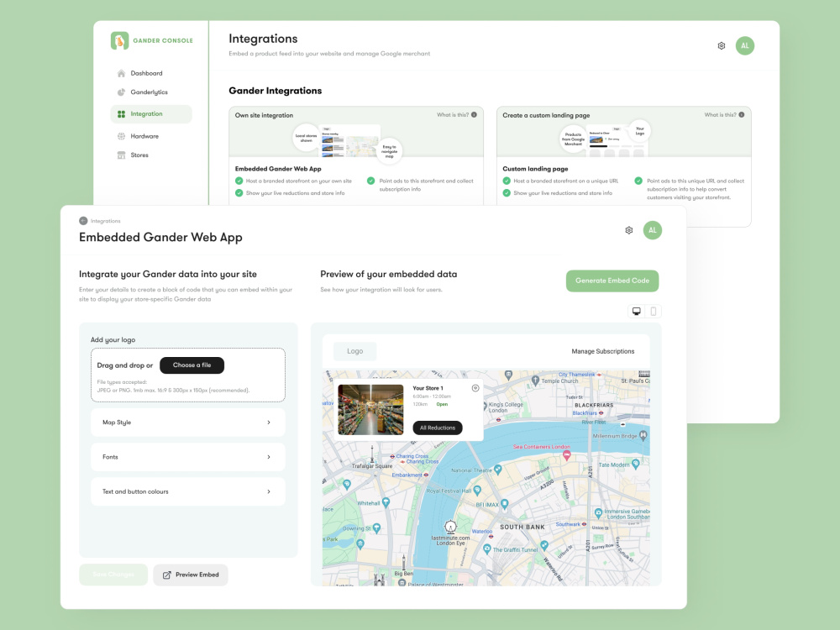The image size is (840, 630).
Task: Click National Theatre map marker
Action: tap(497, 470)
